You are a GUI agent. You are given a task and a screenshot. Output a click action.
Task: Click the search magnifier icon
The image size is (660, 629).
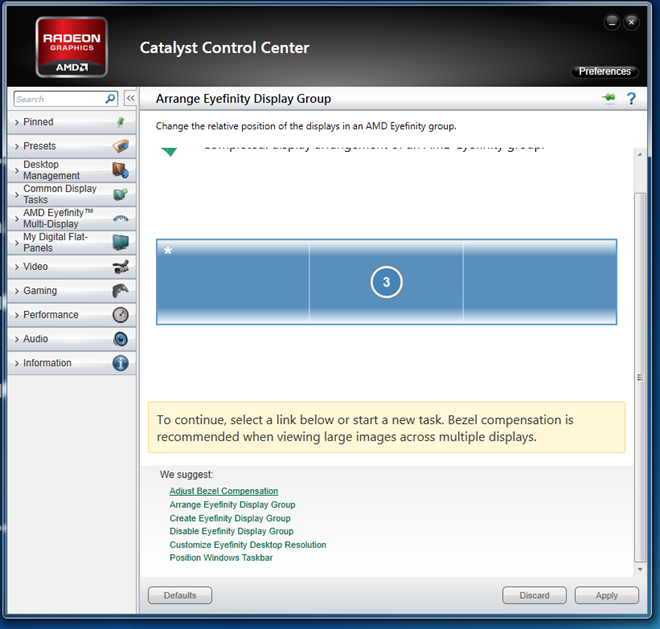(110, 99)
